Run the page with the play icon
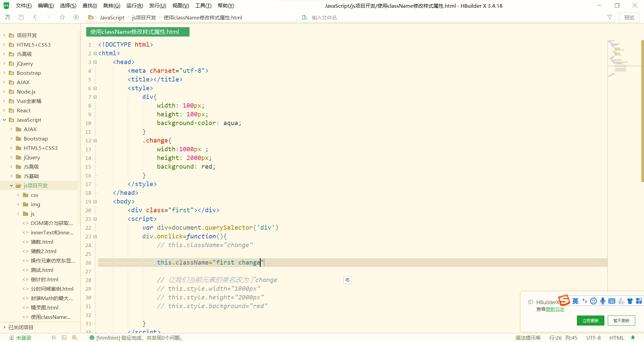 (76, 17)
